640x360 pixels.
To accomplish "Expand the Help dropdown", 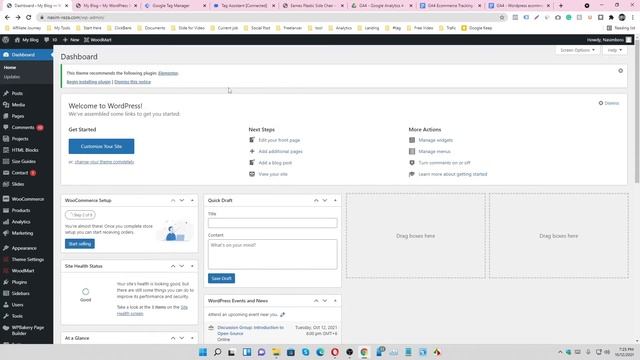I will (614, 50).
